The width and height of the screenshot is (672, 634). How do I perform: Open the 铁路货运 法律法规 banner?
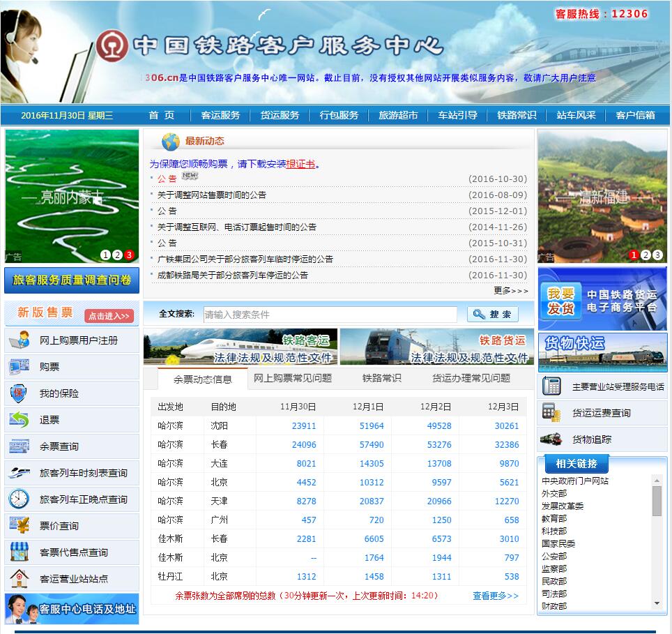tap(436, 347)
